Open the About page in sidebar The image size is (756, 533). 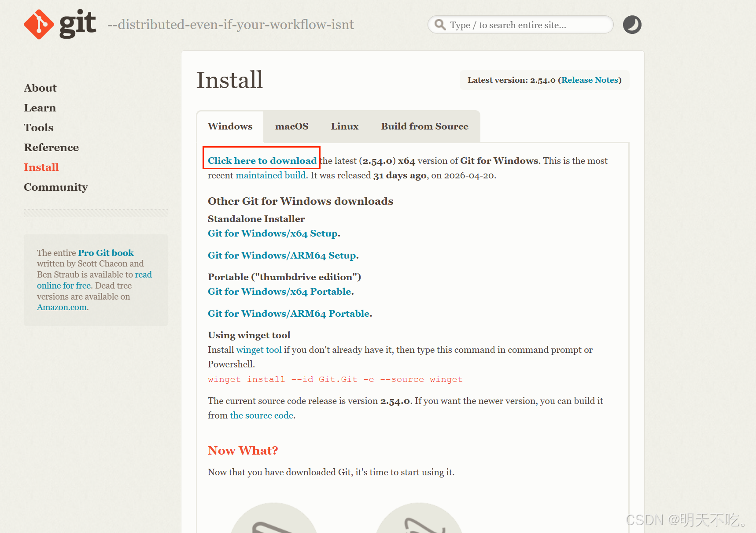40,88
